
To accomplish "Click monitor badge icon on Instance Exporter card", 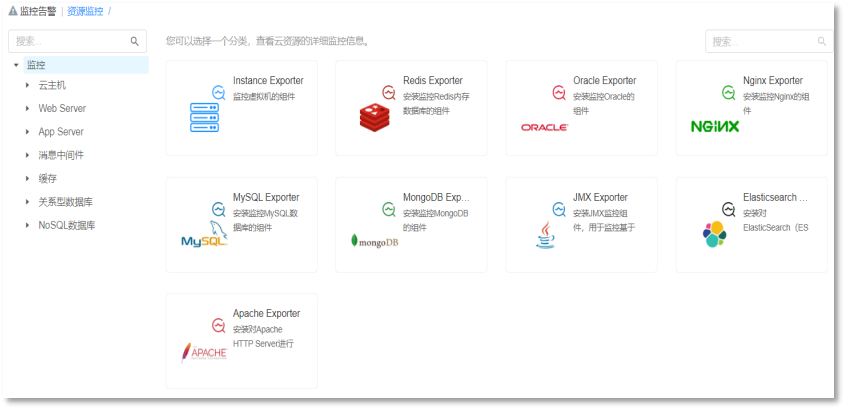I will click(219, 93).
